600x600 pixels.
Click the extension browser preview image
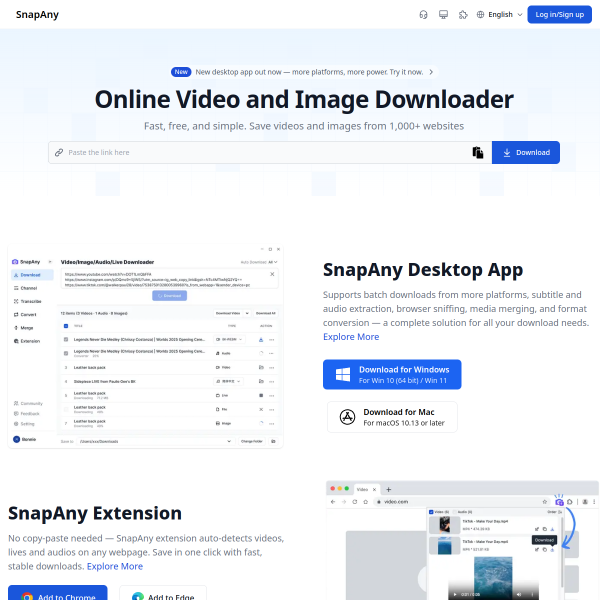pos(462,540)
